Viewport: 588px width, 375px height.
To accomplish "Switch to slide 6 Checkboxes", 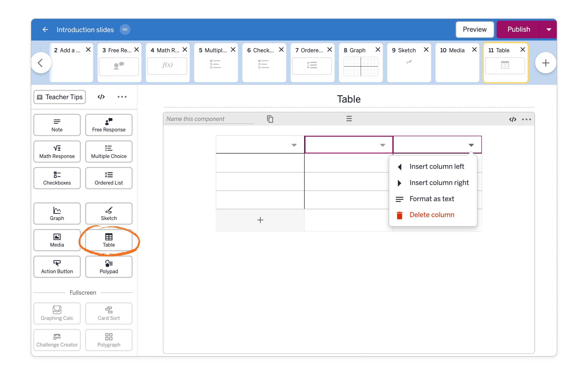I will point(264,63).
